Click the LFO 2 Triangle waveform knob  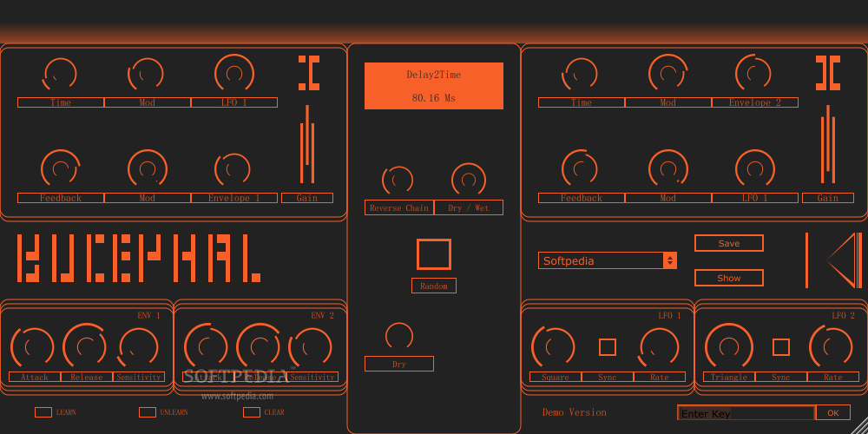click(x=728, y=346)
